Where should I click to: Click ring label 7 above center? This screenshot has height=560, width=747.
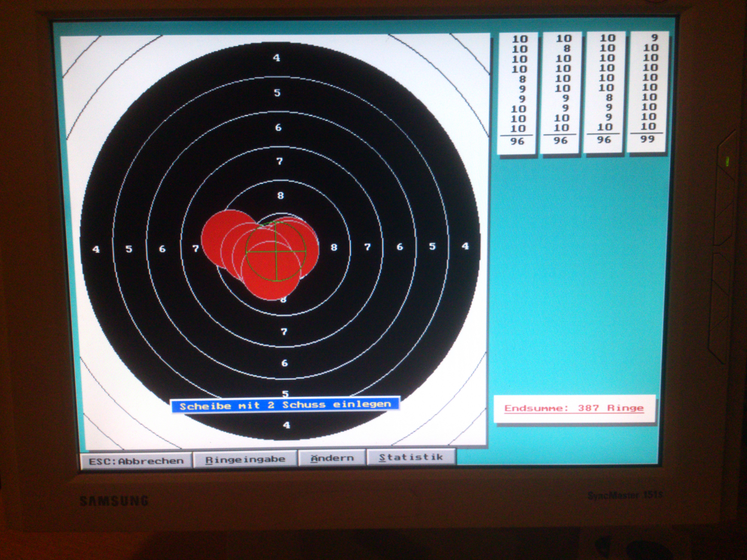click(279, 161)
